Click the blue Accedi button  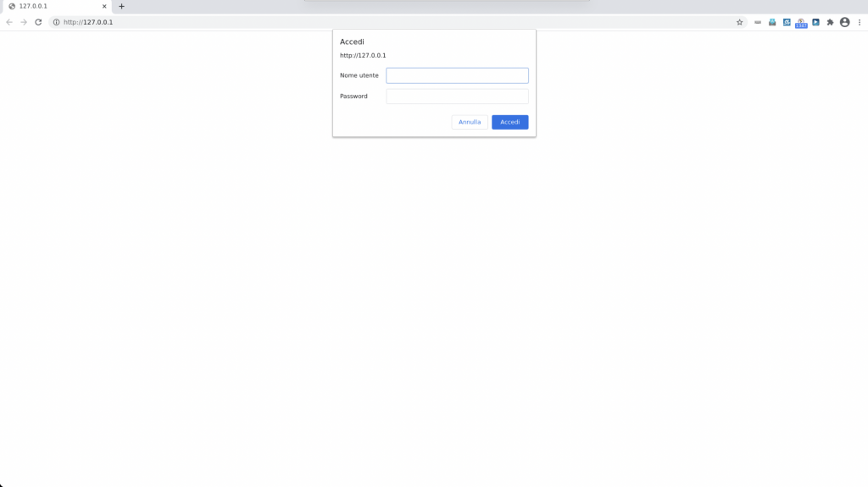509,122
